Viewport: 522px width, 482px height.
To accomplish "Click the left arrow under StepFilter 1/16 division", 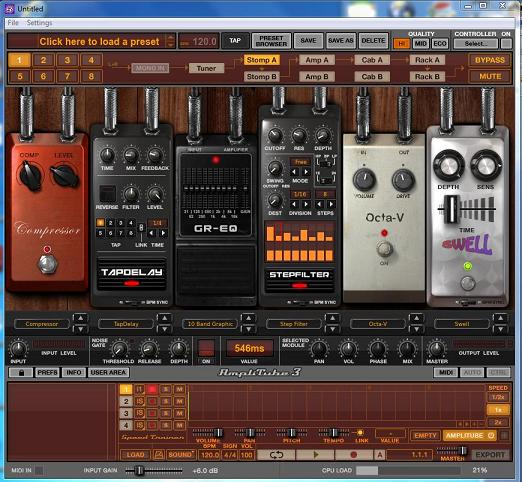I will 294,204.
